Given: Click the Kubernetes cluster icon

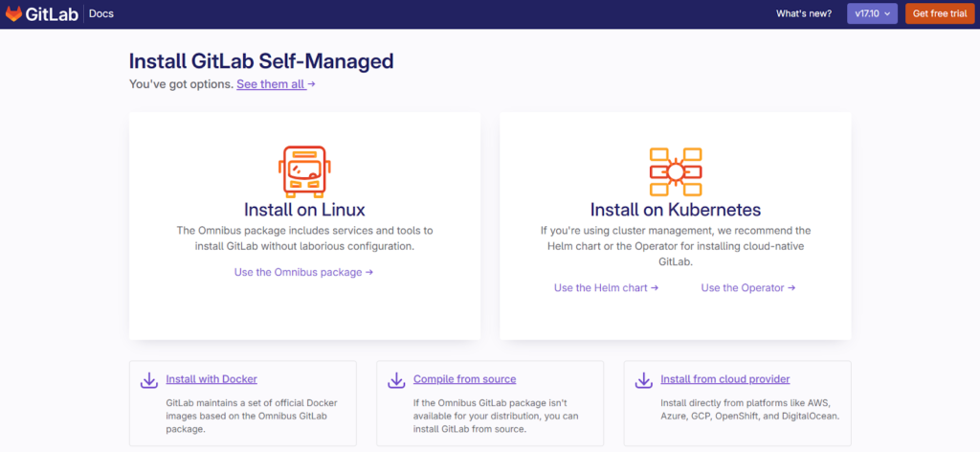Looking at the screenshot, I should [675, 172].
